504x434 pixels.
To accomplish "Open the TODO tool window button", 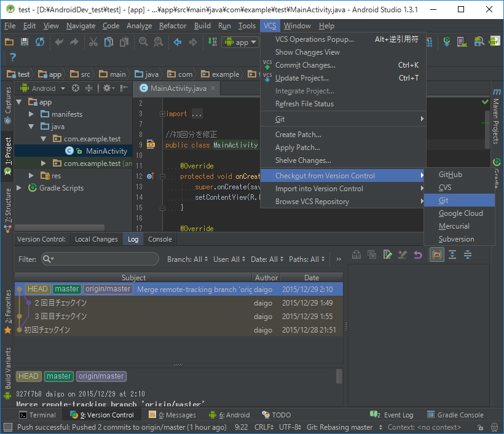I will click(276, 415).
